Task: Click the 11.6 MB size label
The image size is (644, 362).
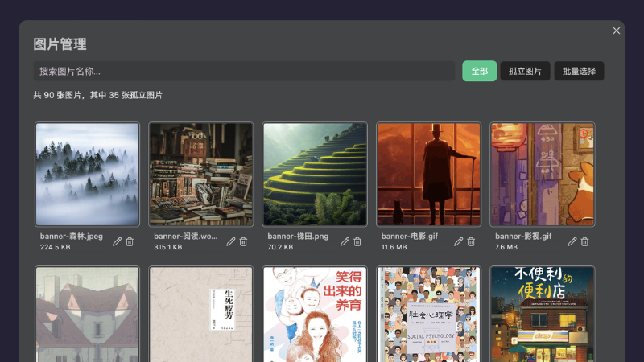Action: (394, 247)
